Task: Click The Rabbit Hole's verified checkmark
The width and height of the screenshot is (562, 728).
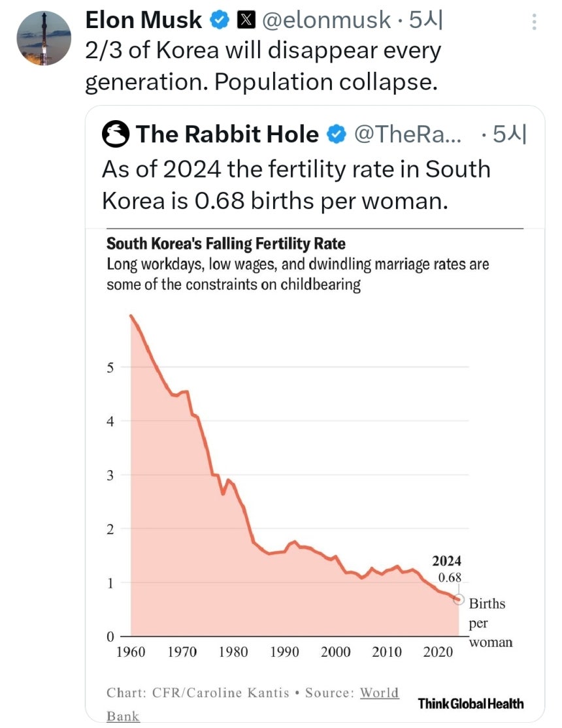Action: pyautogui.click(x=337, y=134)
